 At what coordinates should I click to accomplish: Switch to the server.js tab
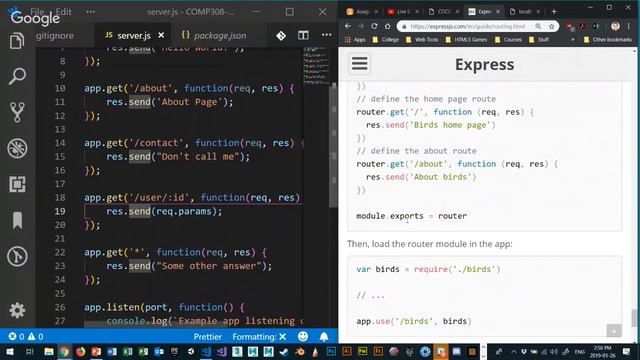tap(133, 36)
